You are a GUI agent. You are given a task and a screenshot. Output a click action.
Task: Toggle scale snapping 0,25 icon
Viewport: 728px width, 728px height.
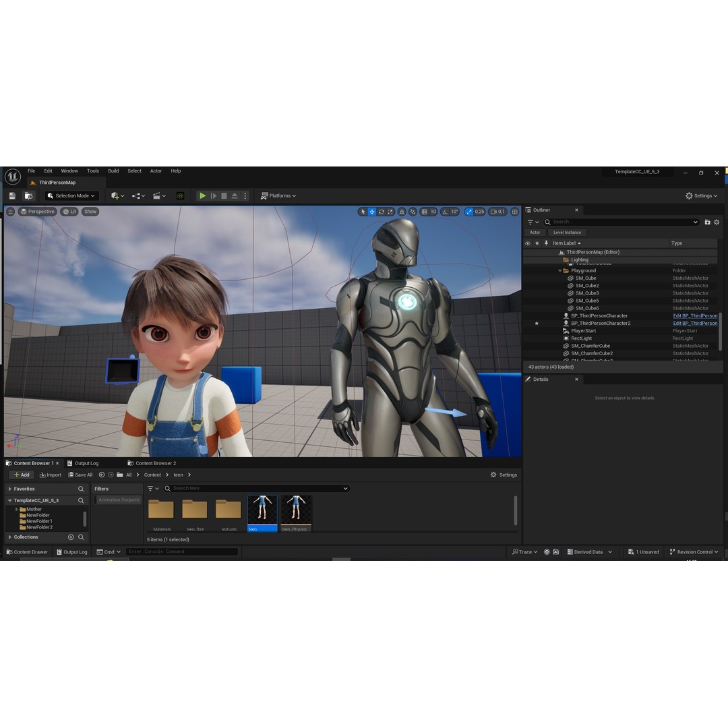(x=469, y=212)
